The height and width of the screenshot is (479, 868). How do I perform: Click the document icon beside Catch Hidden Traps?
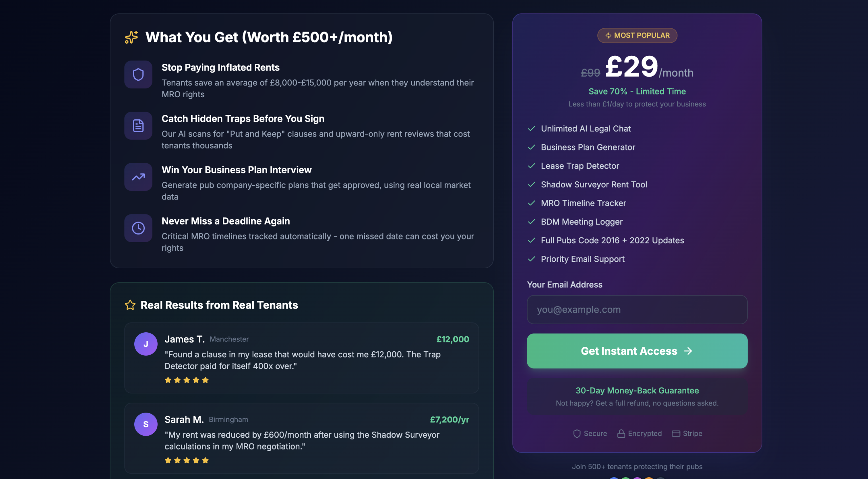[x=138, y=126]
